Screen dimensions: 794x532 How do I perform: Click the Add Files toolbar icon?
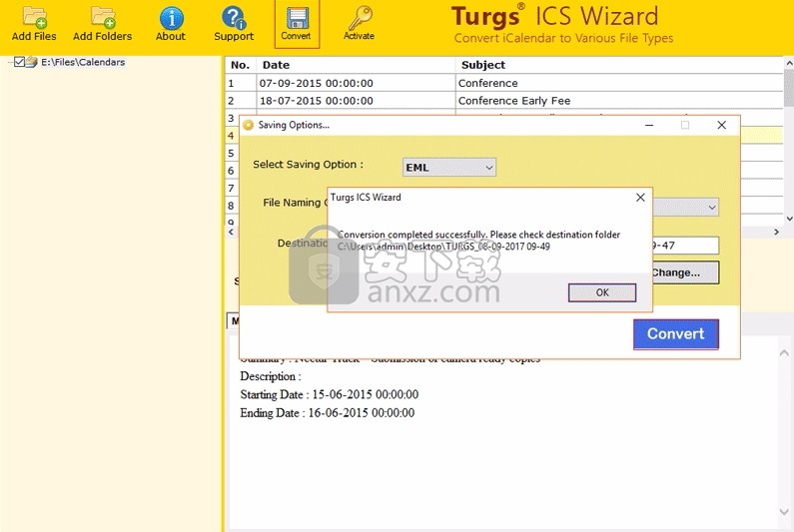click(34, 24)
